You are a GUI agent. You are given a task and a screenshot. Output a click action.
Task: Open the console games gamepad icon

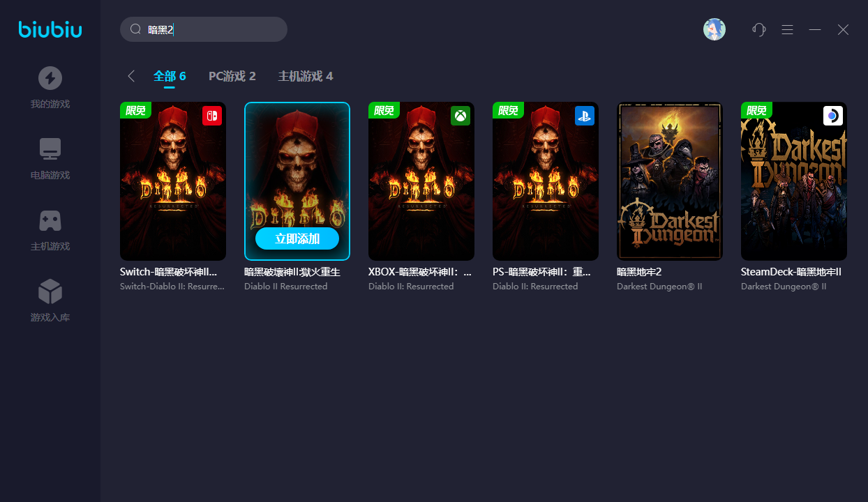(x=50, y=220)
